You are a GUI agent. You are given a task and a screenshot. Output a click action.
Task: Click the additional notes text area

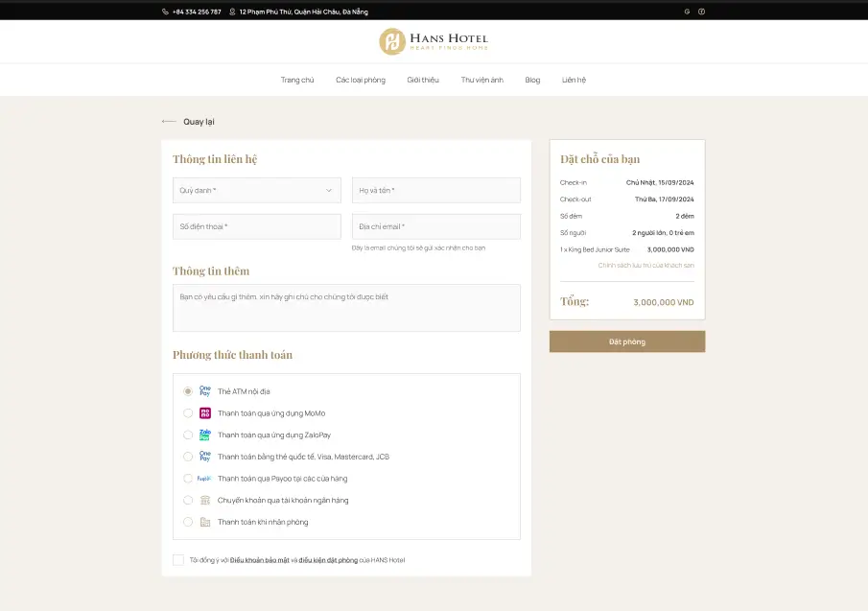346,307
